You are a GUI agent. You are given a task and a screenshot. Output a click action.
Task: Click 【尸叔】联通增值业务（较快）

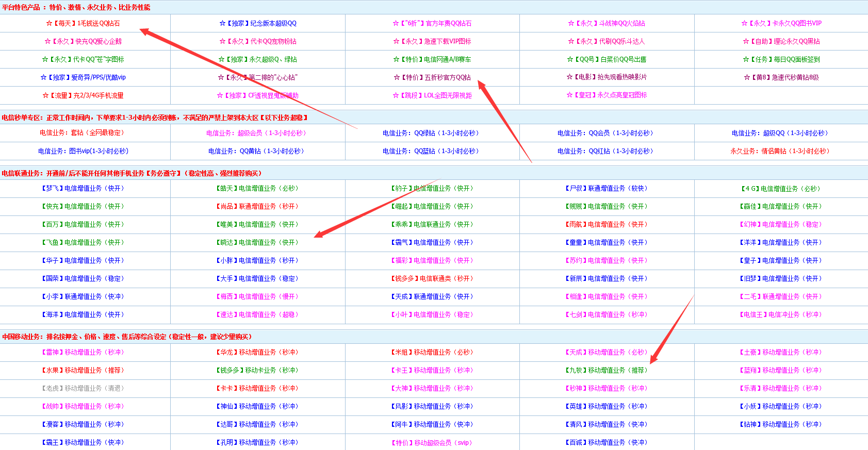coord(607,188)
